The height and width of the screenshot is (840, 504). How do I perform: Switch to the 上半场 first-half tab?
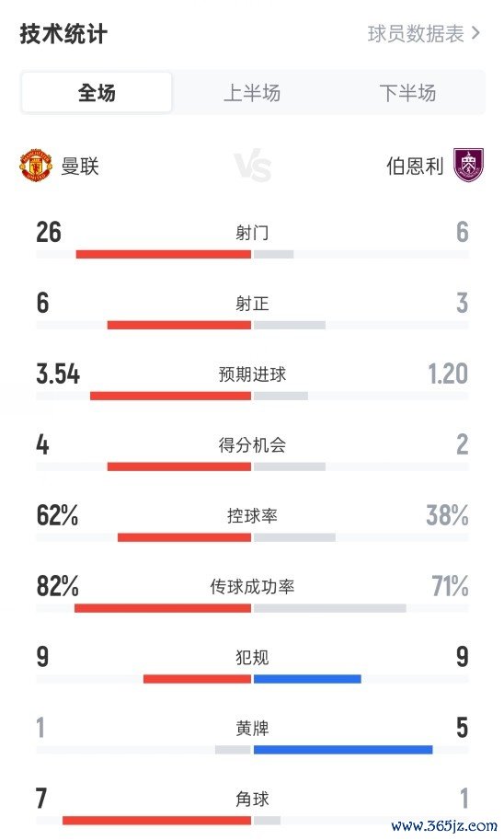click(x=252, y=92)
